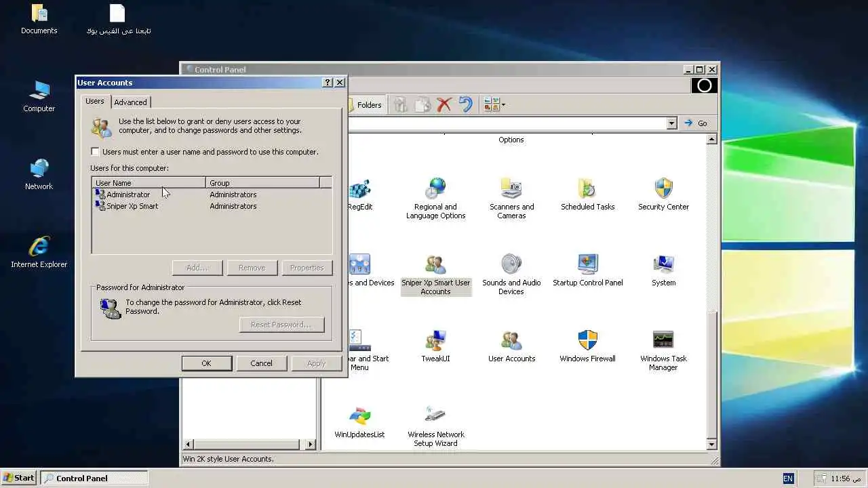Image resolution: width=868 pixels, height=488 pixels.
Task: Click the user Properties button
Action: point(307,268)
